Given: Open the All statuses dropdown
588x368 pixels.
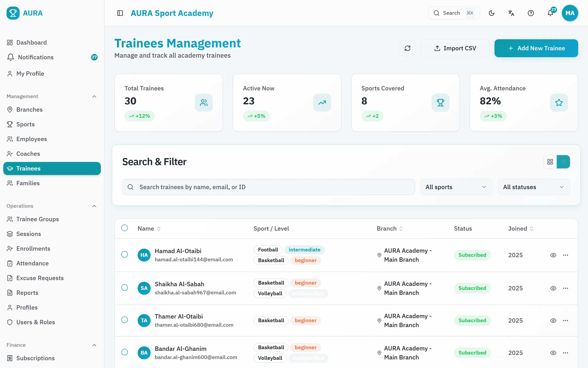Looking at the screenshot, I should (534, 187).
